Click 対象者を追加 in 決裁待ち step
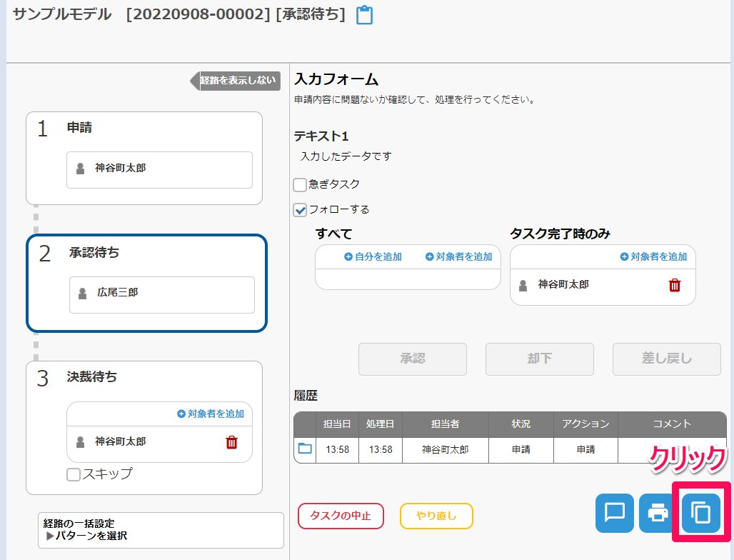Viewport: 734px width, 560px height. [210, 414]
